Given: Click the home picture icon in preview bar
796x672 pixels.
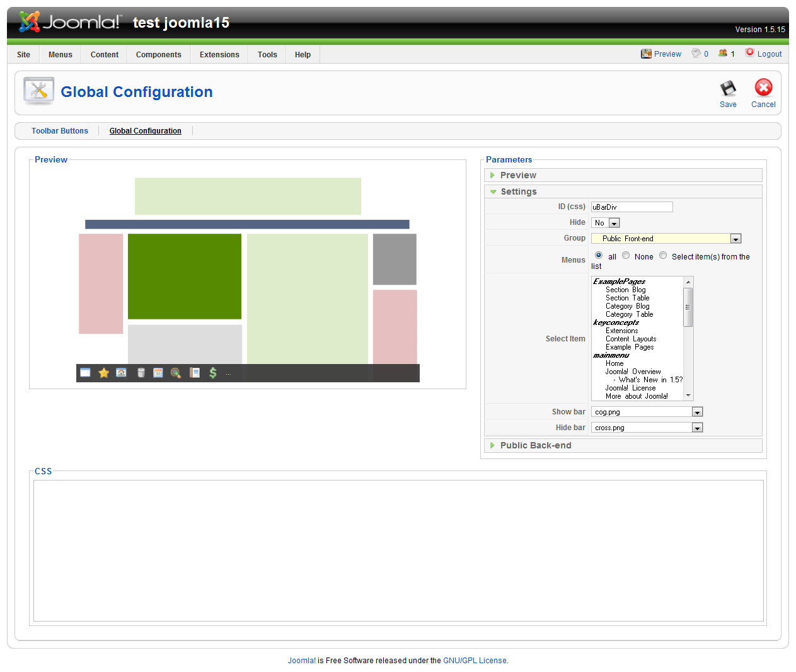Looking at the screenshot, I should (122, 373).
